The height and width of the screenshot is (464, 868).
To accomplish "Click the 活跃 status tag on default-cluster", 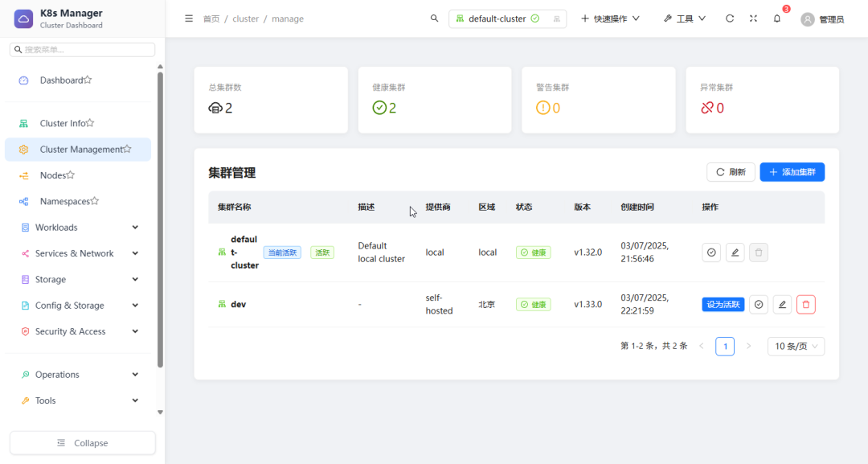I will [322, 252].
